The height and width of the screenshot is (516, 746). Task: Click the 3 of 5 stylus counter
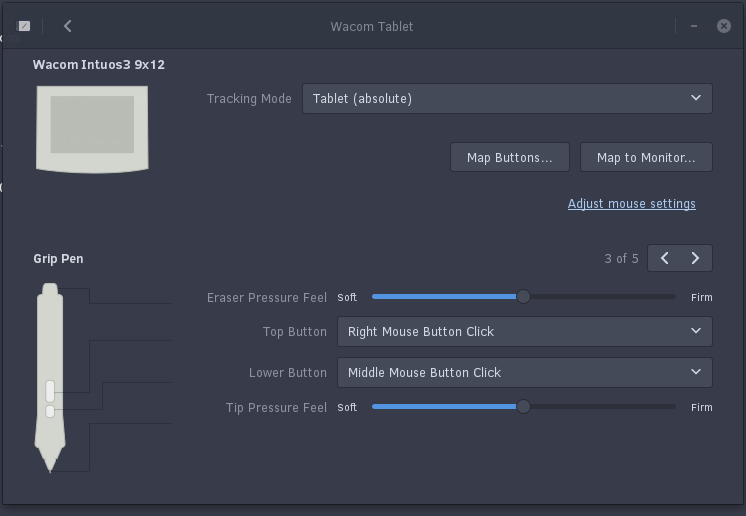tap(621, 258)
